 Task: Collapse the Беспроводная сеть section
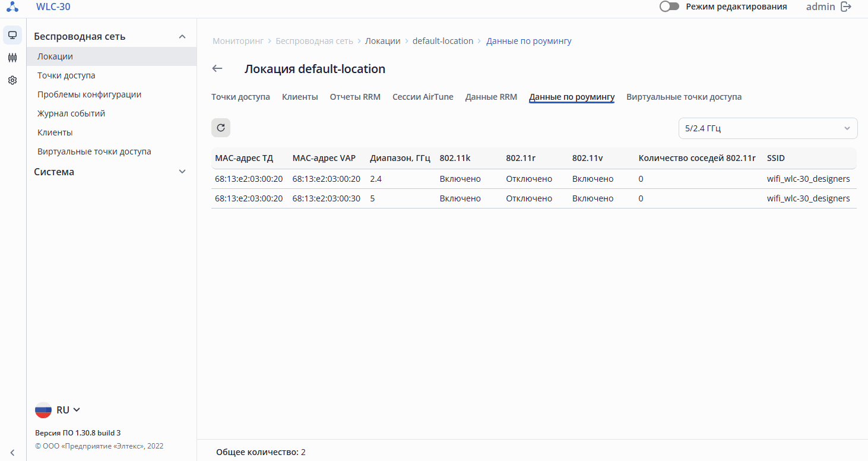pos(182,36)
